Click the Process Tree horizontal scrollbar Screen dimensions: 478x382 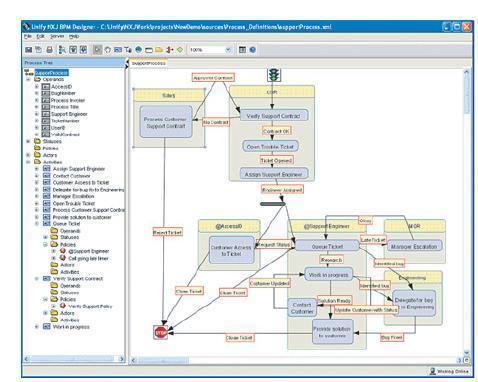(x=74, y=359)
